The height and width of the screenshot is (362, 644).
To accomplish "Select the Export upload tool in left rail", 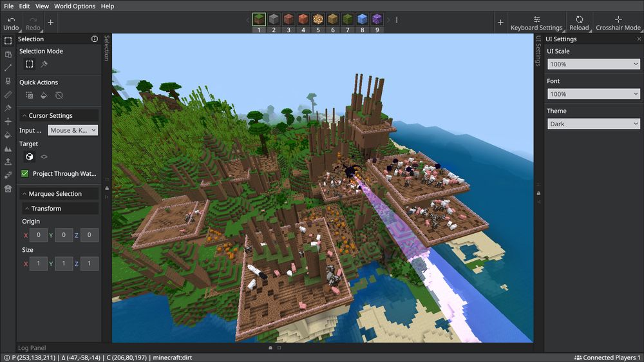I will [8, 162].
